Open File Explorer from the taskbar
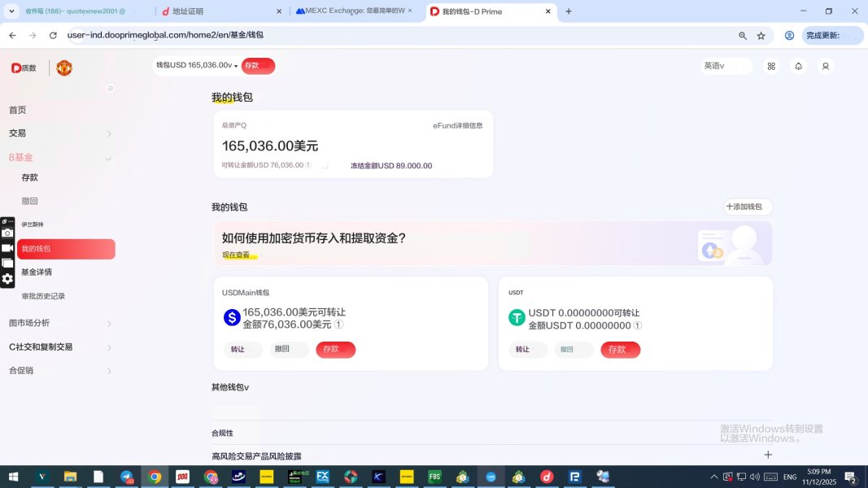The width and height of the screenshot is (868, 488). click(70, 477)
